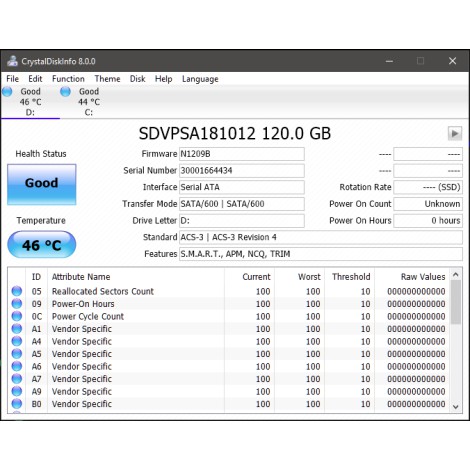Open the Function menu
Image resolution: width=470 pixels, height=470 pixels.
click(x=68, y=79)
